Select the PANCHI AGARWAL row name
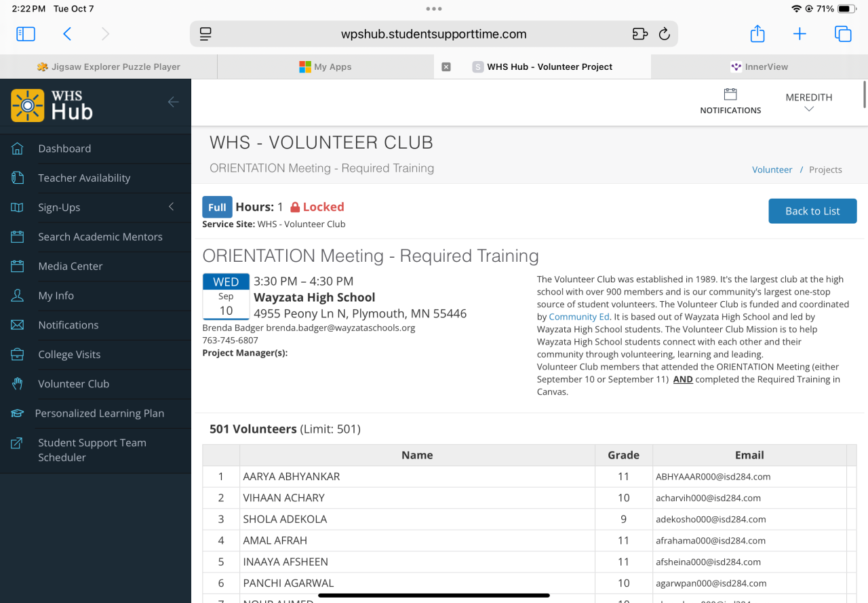Screen dimensions: 868x603 288,583
